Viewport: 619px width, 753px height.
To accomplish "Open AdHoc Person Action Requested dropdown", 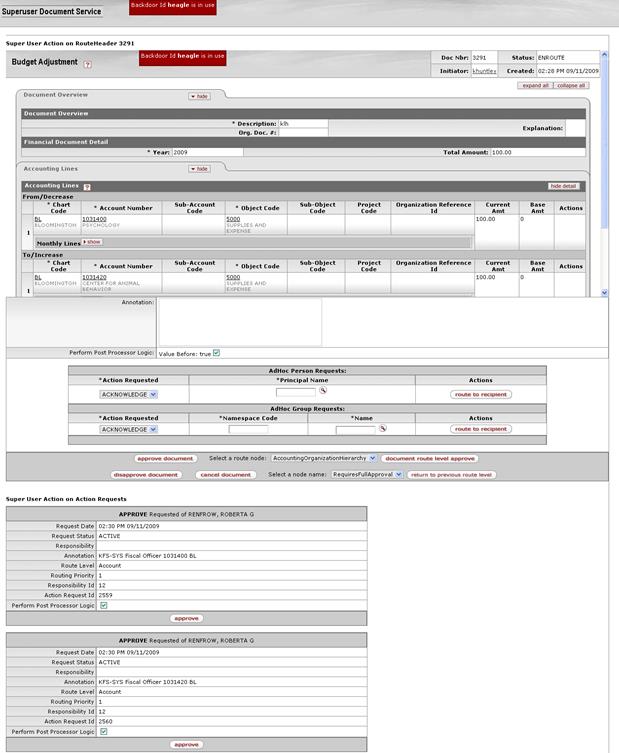I will pos(129,394).
